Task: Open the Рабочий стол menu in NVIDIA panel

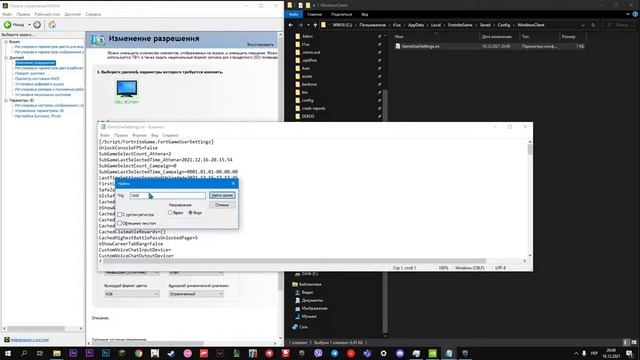Action: pos(47,14)
